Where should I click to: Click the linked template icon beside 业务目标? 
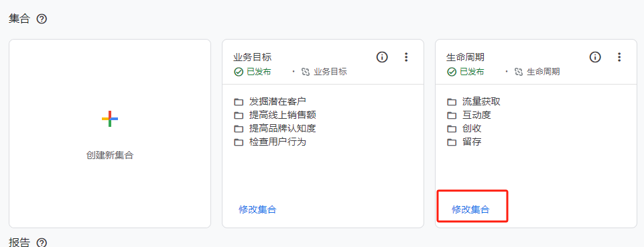pyautogui.click(x=305, y=72)
